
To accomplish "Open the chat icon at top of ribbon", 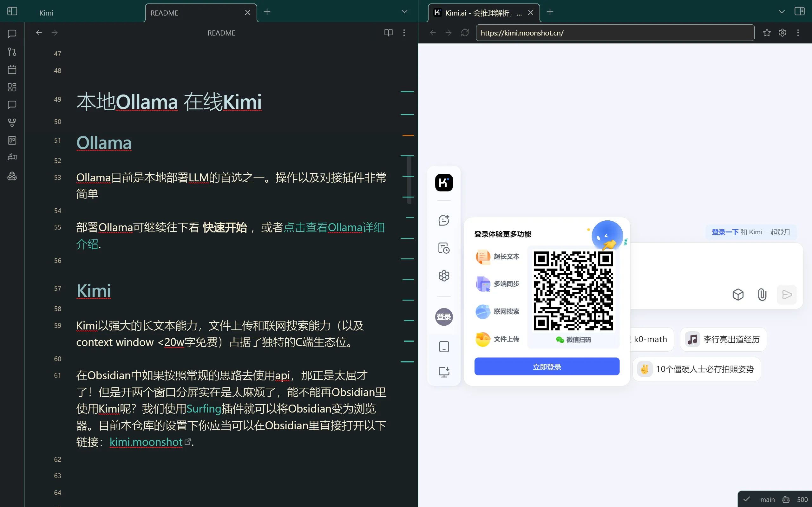I will tap(12, 34).
